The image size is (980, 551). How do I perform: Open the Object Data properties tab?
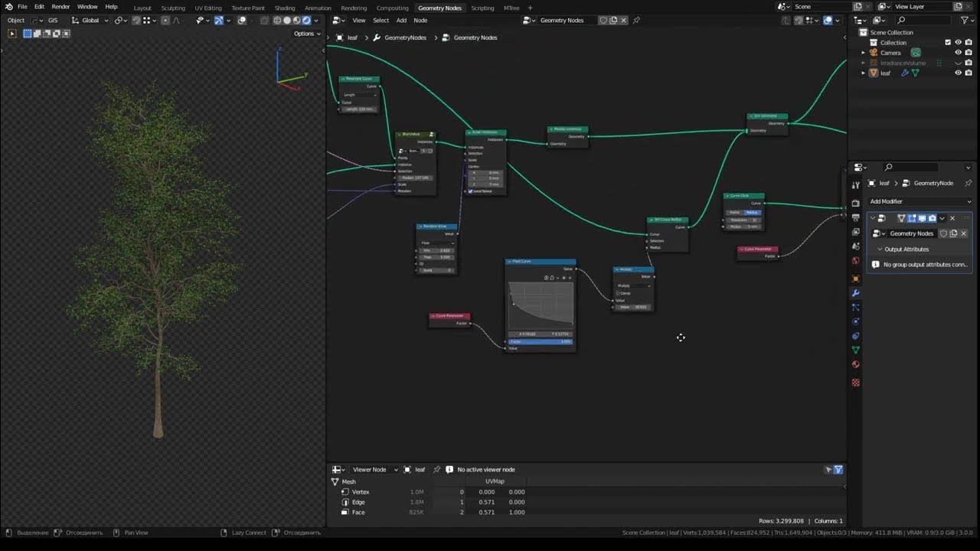tap(855, 350)
